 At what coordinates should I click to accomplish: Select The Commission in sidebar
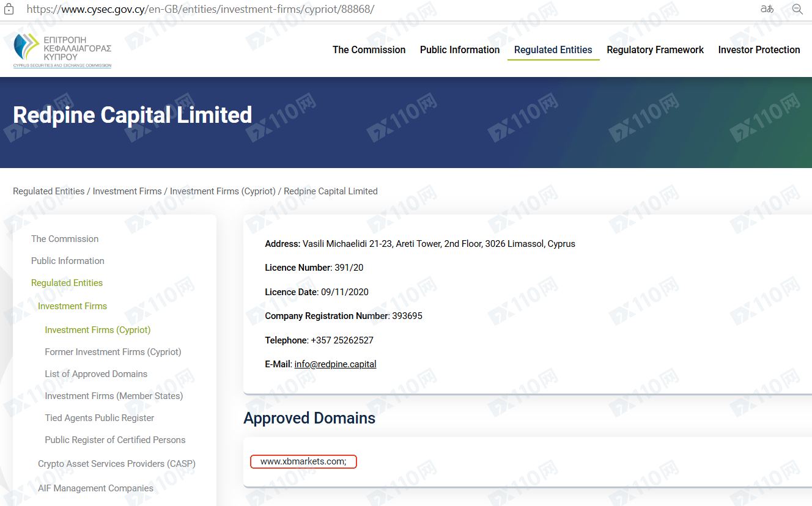click(x=65, y=239)
